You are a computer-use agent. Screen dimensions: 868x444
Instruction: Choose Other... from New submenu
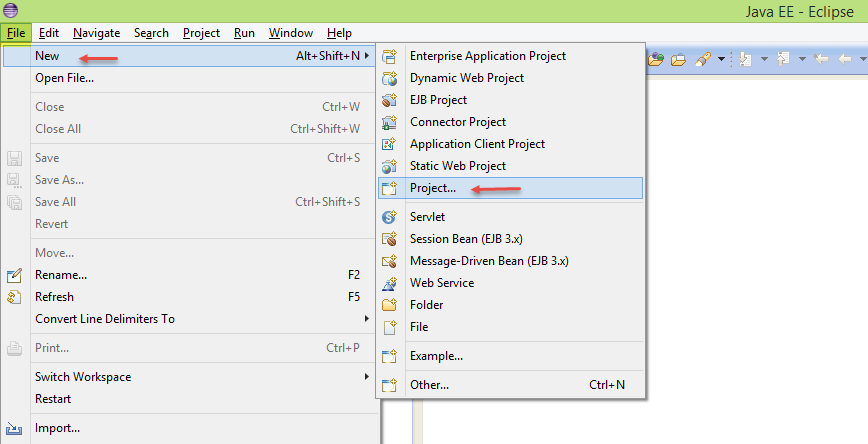coord(429,384)
